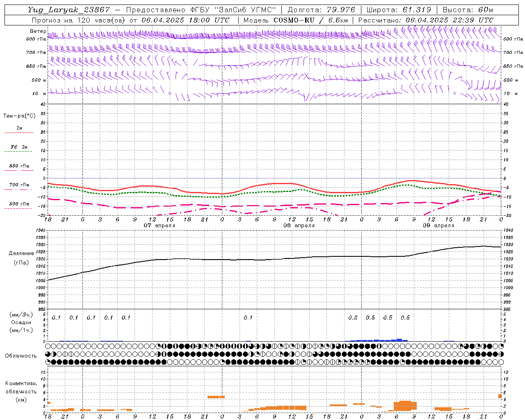The height and width of the screenshot is (420, 525).
Task: Click the (гПа) unit label under Давление
Action: [21, 263]
